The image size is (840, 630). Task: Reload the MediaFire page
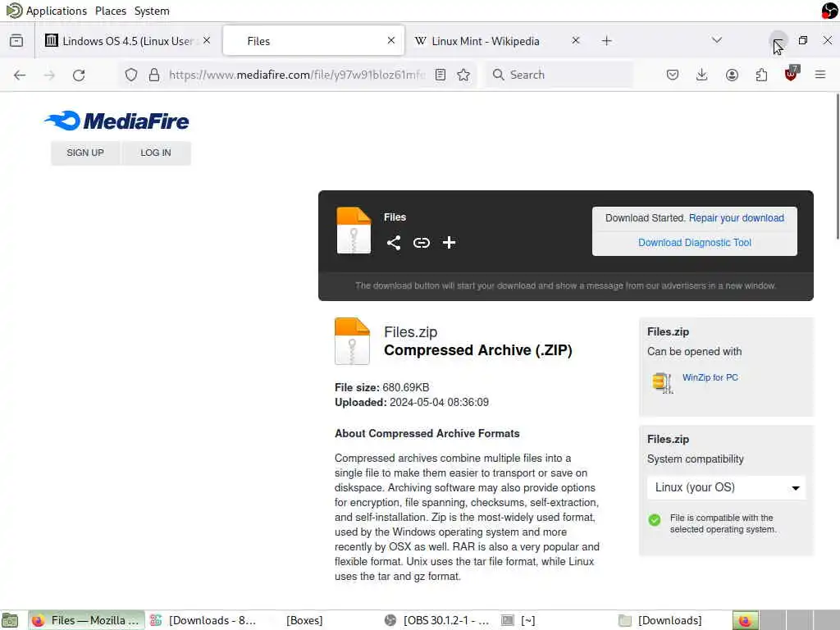79,75
